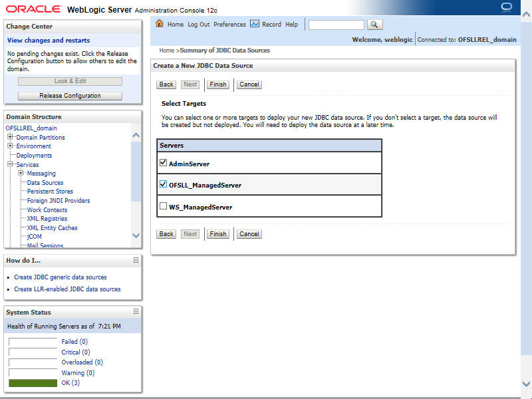
Task: Select jCOM tree item
Action: [35, 237]
